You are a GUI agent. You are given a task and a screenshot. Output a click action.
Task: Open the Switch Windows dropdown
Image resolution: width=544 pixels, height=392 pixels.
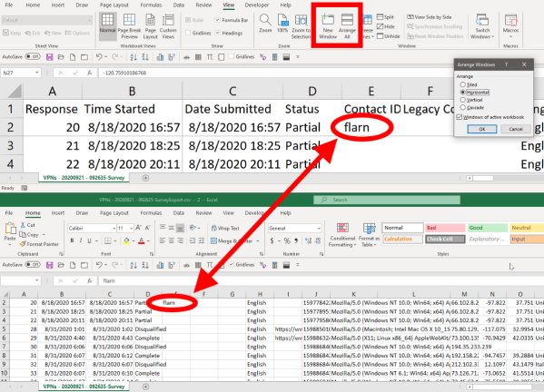pos(482,26)
